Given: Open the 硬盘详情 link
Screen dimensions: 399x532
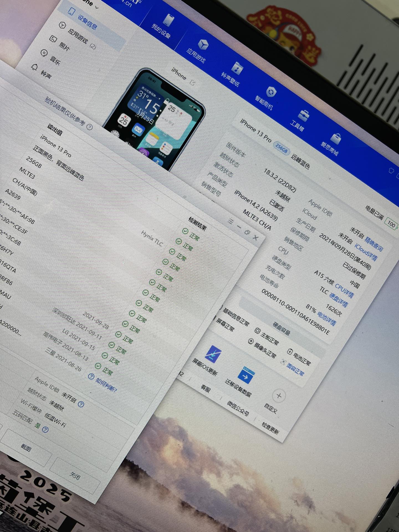Looking at the screenshot, I should [338, 300].
